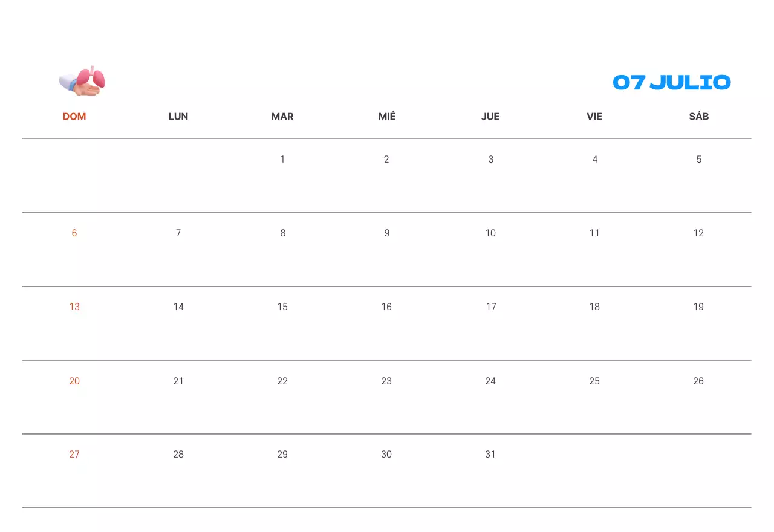This screenshot has width=774, height=532.
Task: Select day 1 in the calendar
Action: (282, 160)
